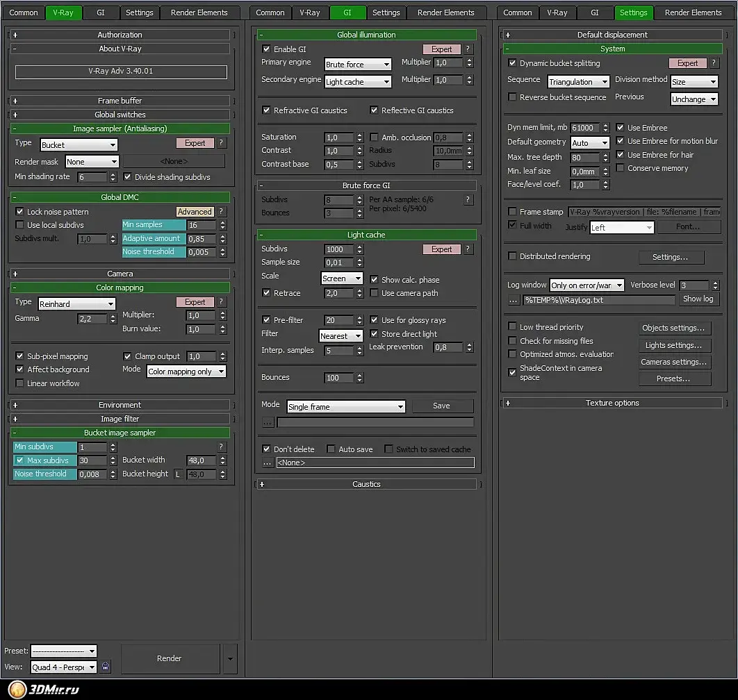Toggle Divide shading subdivs checkbox
The image size is (738, 700).
[x=127, y=177]
